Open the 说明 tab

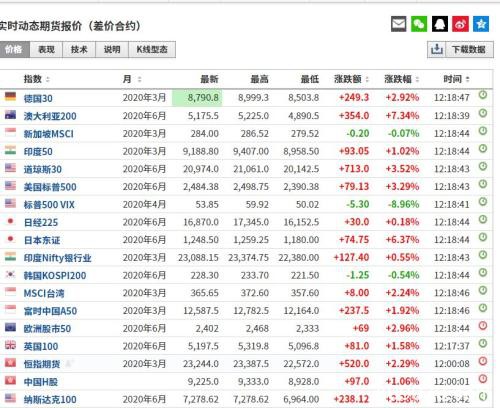point(112,50)
